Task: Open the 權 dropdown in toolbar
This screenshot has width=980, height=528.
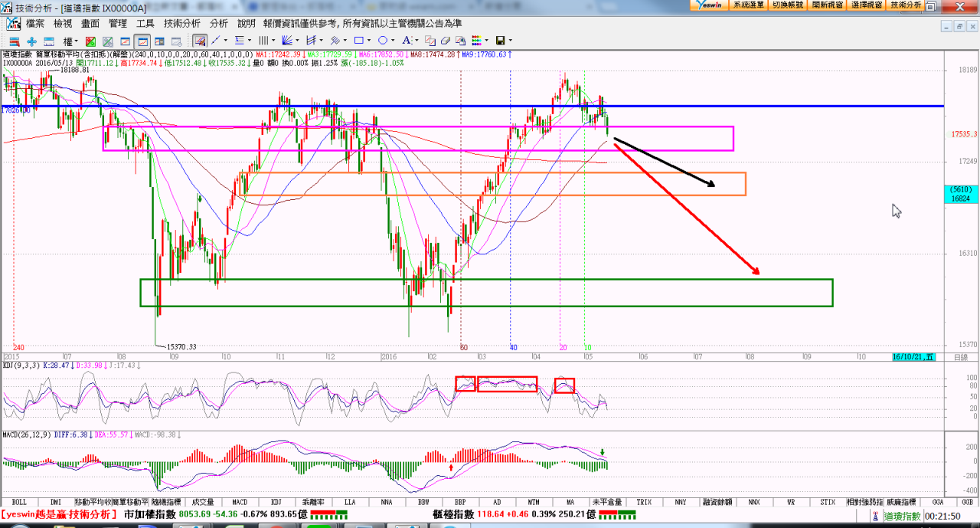Action: [70, 41]
